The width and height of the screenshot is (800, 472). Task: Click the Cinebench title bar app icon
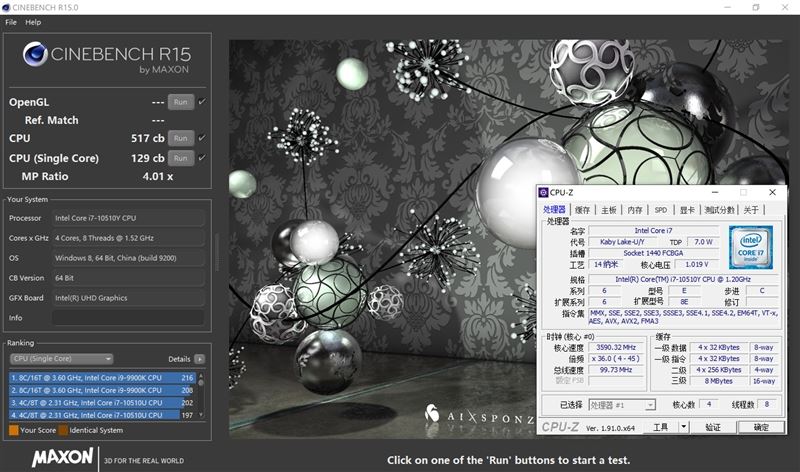pyautogui.click(x=6, y=7)
